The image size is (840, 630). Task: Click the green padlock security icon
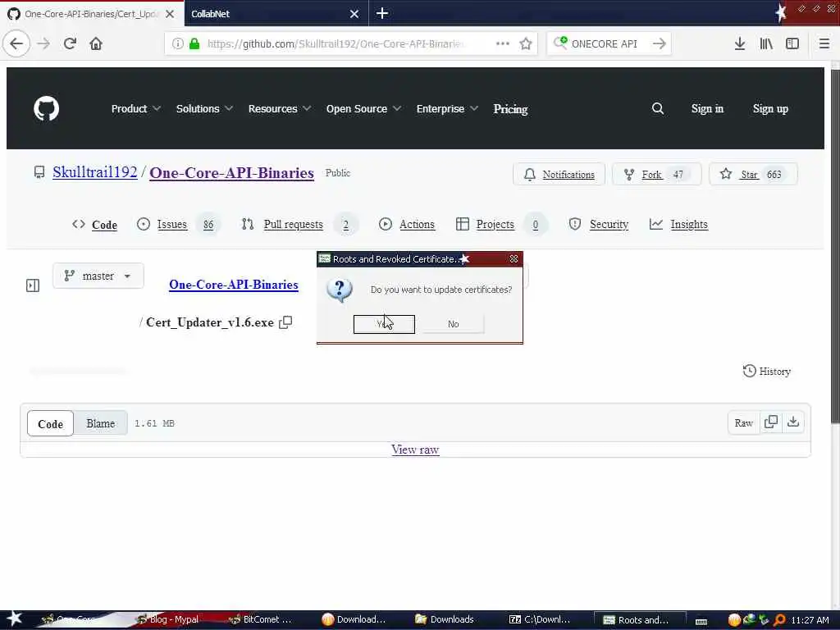pyautogui.click(x=194, y=43)
